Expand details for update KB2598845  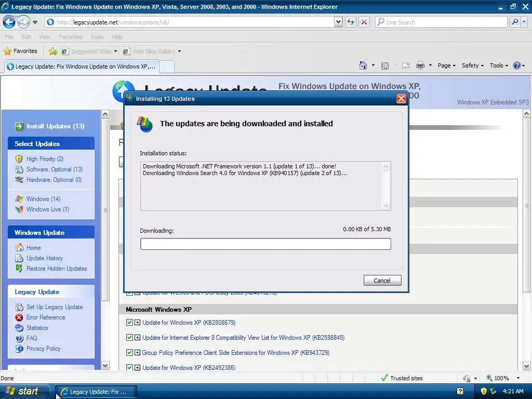pyautogui.click(x=137, y=337)
